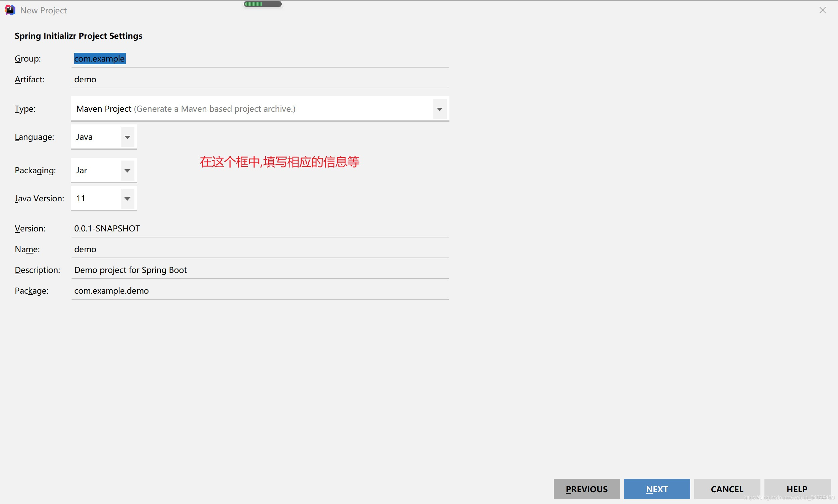Screen dimensions: 838x504
Task: Click the Java Version label
Action: point(39,199)
